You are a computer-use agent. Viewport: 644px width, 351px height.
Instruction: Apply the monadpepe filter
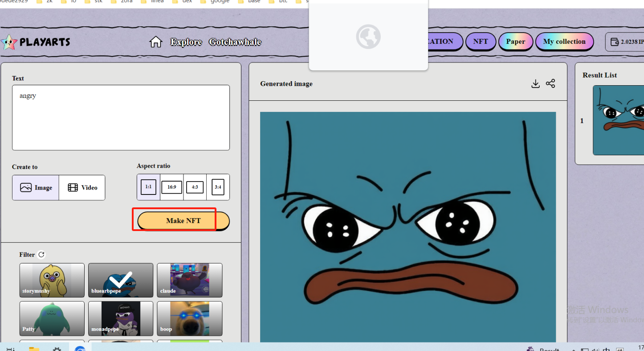coord(121,318)
